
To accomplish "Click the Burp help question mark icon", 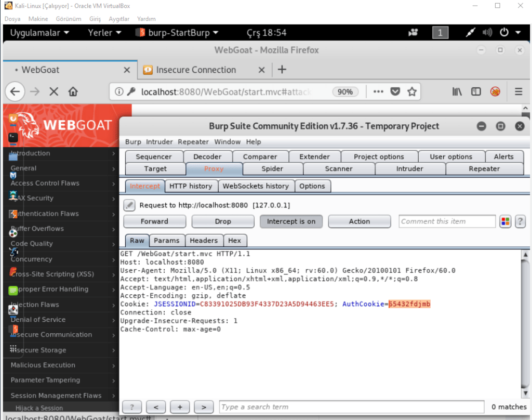I will [520, 222].
